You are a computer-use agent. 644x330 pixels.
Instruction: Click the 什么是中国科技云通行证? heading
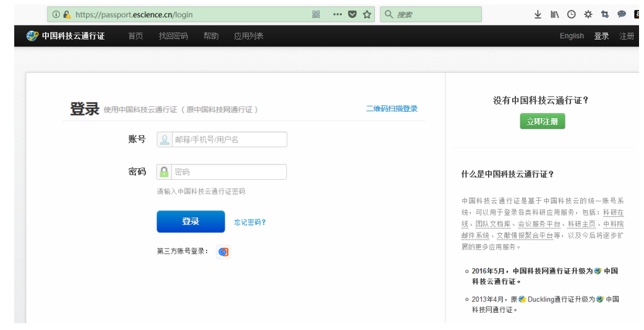508,174
